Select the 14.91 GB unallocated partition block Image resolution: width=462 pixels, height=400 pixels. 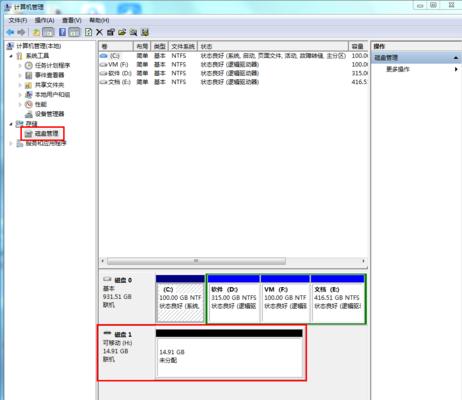229,357
